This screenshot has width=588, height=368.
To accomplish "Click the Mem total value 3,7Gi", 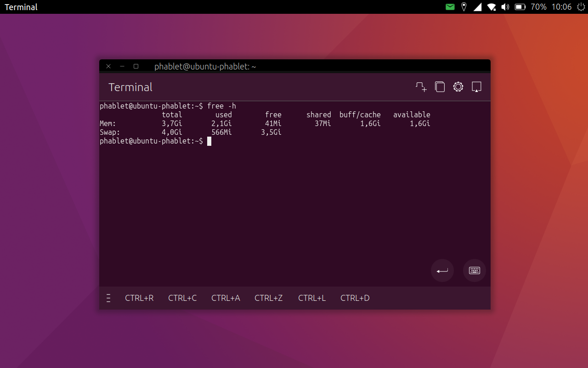I will [172, 123].
